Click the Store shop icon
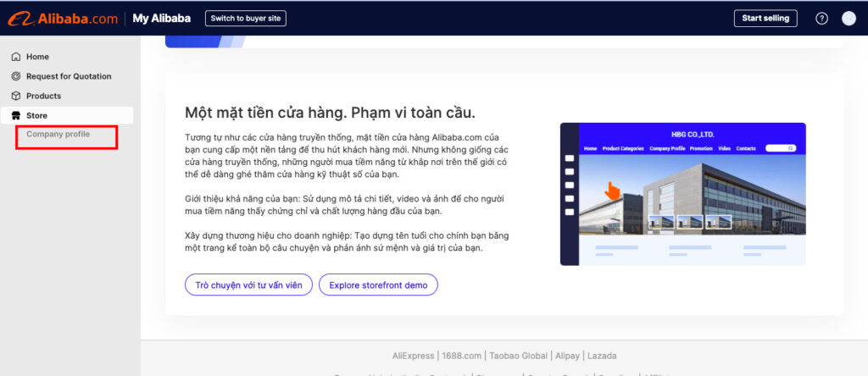The image size is (868, 376). [15, 115]
